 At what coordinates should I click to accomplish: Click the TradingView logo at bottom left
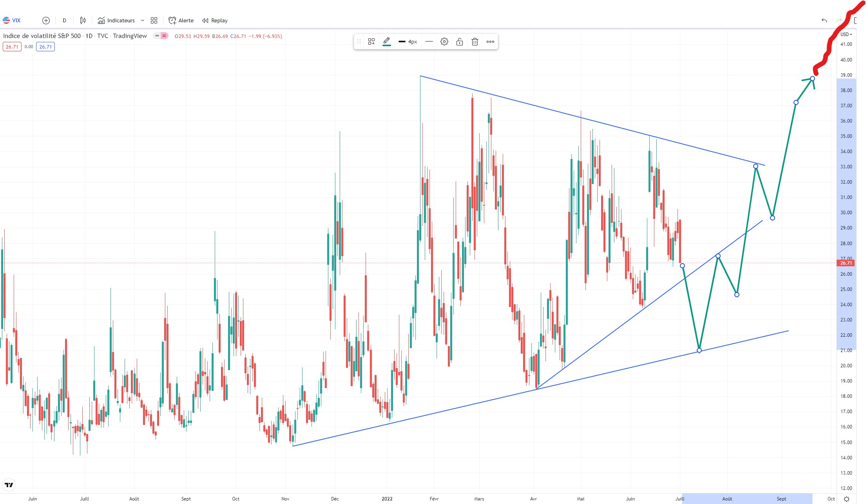[x=9, y=485]
